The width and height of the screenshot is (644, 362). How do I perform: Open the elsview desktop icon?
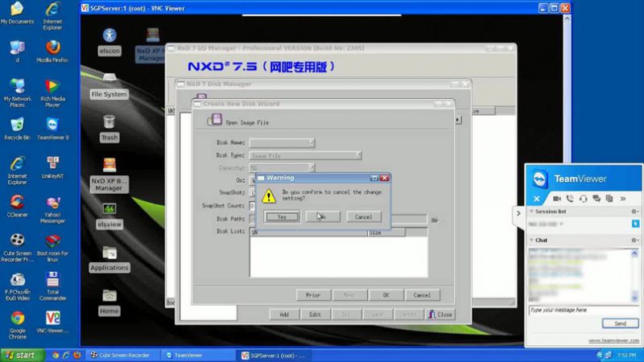109,216
